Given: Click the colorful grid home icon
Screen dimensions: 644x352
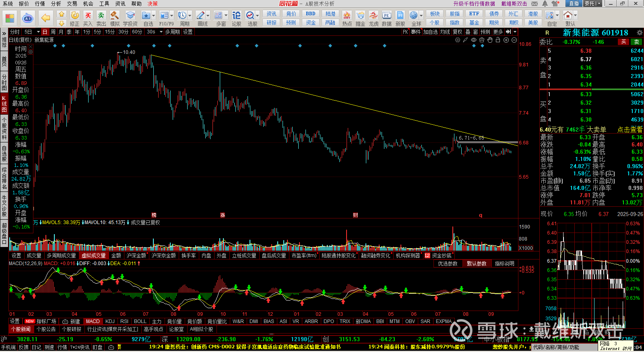Looking at the screenshot, I should (10, 18).
